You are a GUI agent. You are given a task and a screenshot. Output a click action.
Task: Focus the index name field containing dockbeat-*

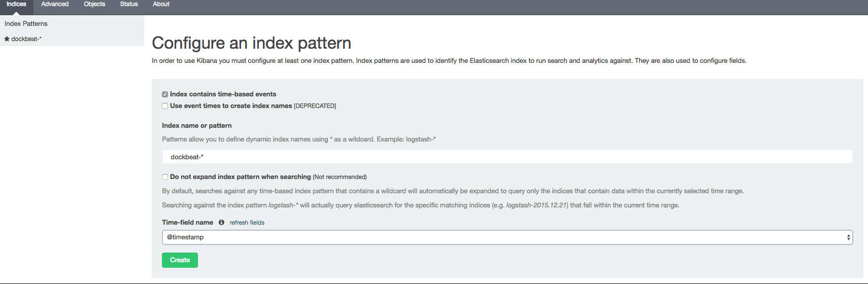click(x=507, y=157)
